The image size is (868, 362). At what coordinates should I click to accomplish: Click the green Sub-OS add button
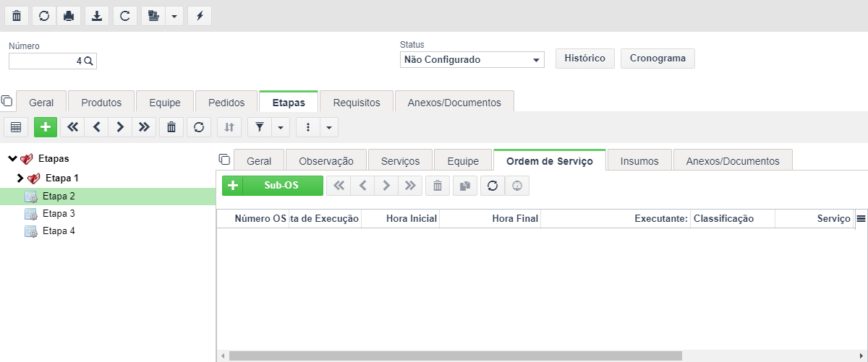pyautogui.click(x=273, y=186)
